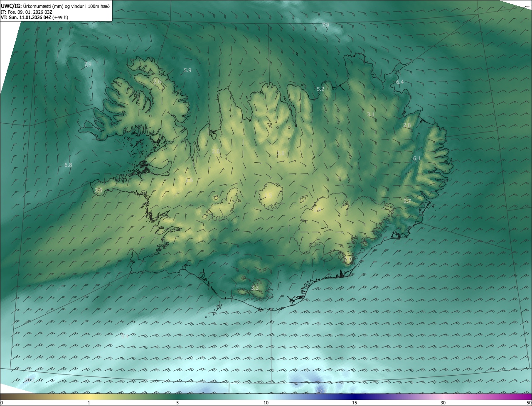Click the 2.6 map value label
The image size is (532, 406).
(x=157, y=82)
